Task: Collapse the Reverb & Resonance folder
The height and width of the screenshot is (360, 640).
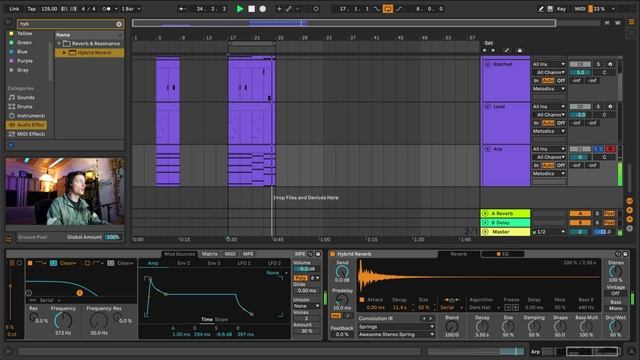Action: click(x=59, y=43)
